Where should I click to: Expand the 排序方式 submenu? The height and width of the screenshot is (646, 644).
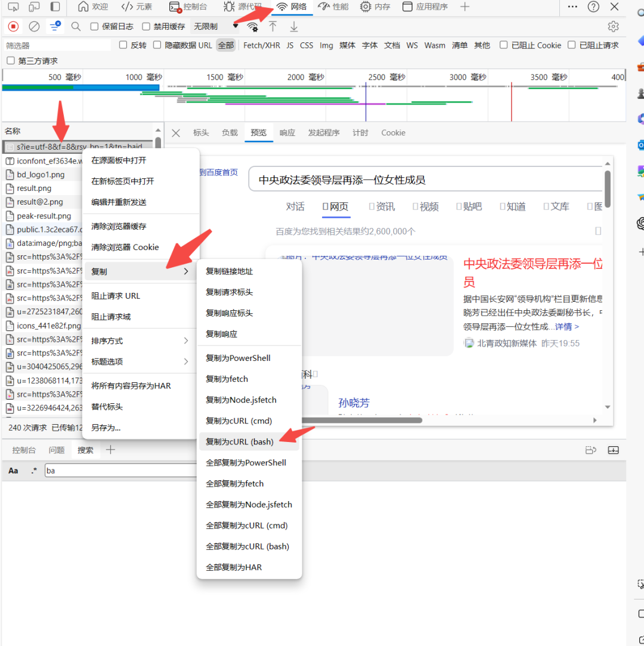(140, 341)
